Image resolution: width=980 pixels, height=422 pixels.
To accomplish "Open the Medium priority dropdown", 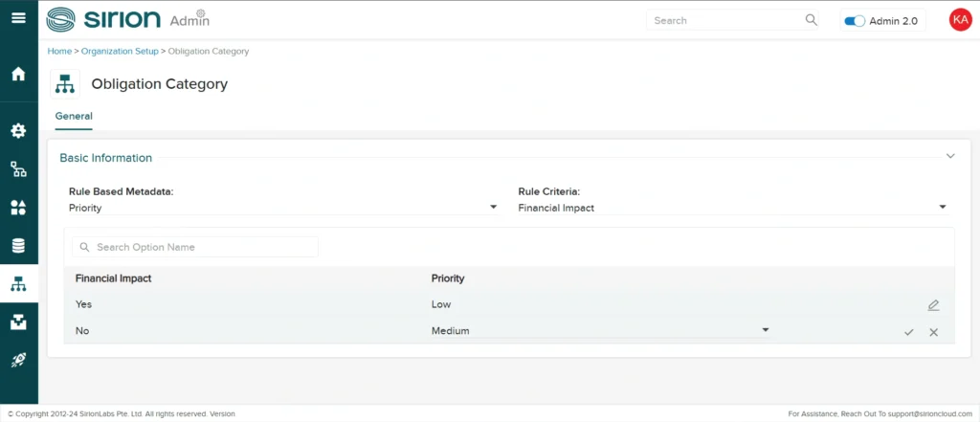I will coord(600,331).
